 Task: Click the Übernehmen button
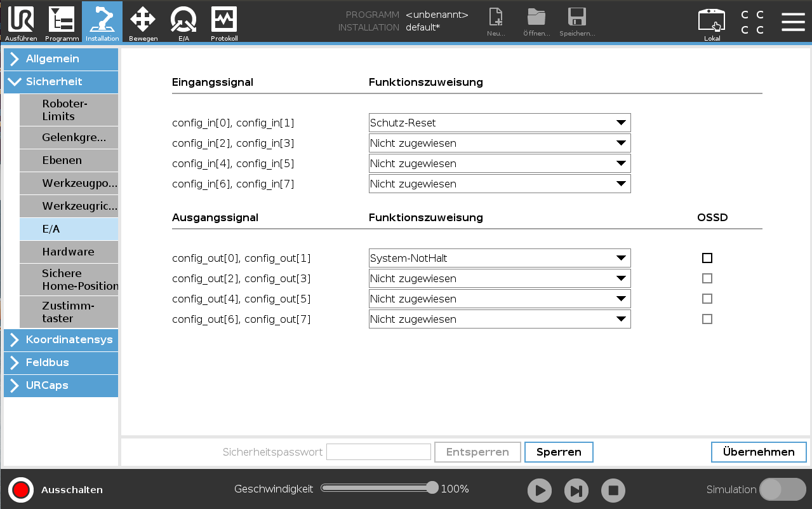(758, 452)
